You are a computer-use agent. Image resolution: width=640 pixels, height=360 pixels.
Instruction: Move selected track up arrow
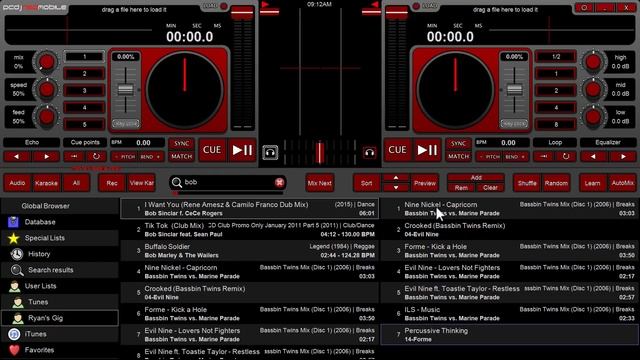pyautogui.click(x=396, y=178)
